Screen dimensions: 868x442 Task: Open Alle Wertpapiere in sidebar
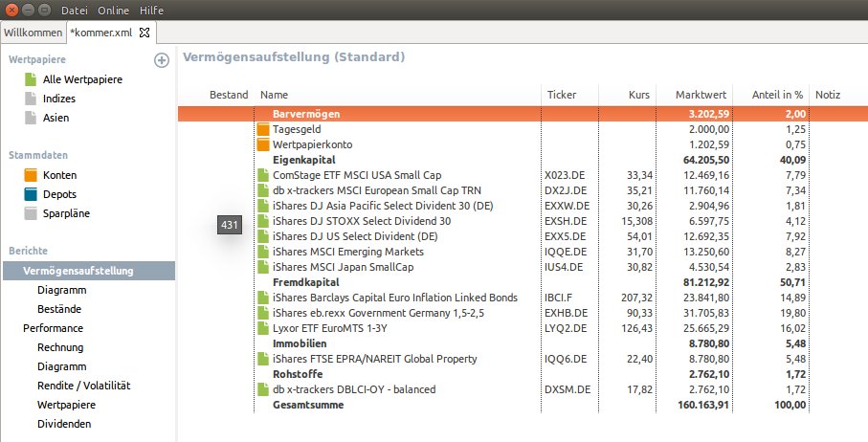(x=82, y=79)
